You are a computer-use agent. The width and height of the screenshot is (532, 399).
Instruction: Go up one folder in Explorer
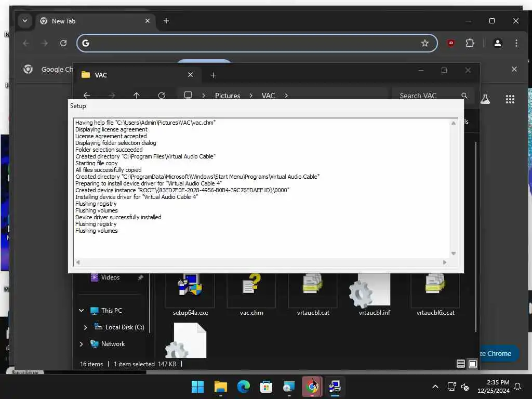(x=137, y=96)
